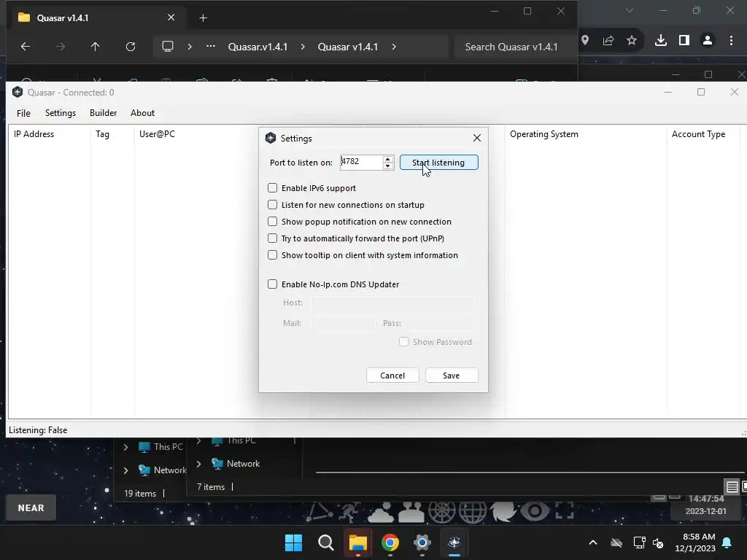Open the Settings menu in Quasar
The image size is (747, 560).
(61, 113)
